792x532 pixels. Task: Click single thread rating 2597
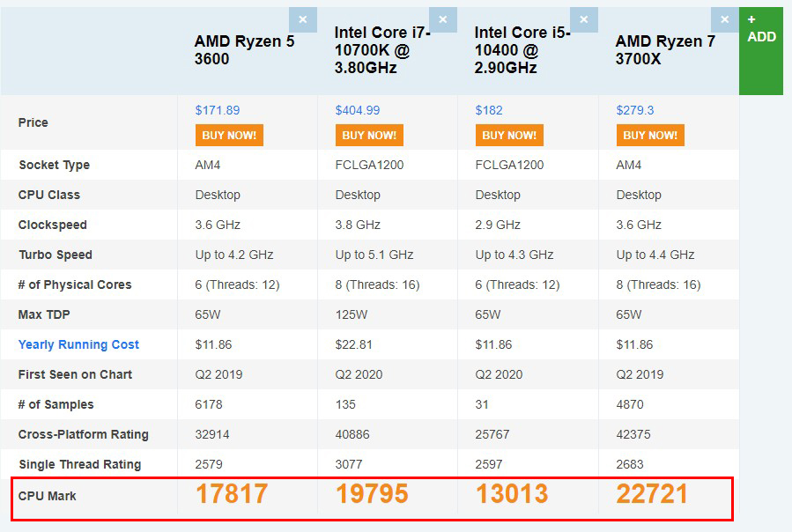point(488,464)
